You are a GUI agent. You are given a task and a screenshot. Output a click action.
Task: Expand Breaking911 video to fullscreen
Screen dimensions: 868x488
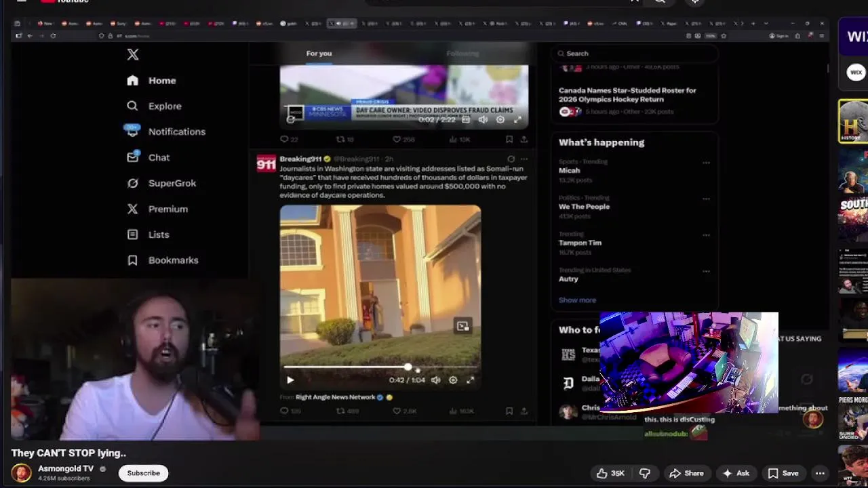coord(470,380)
